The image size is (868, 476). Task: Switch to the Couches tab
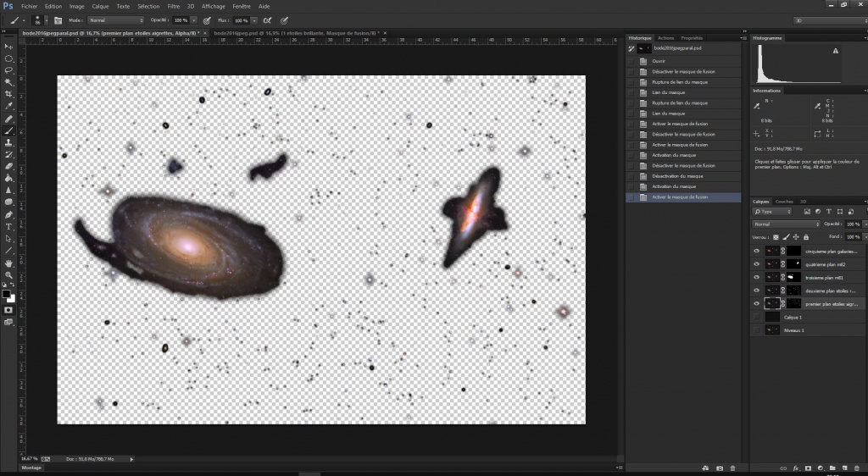point(784,202)
